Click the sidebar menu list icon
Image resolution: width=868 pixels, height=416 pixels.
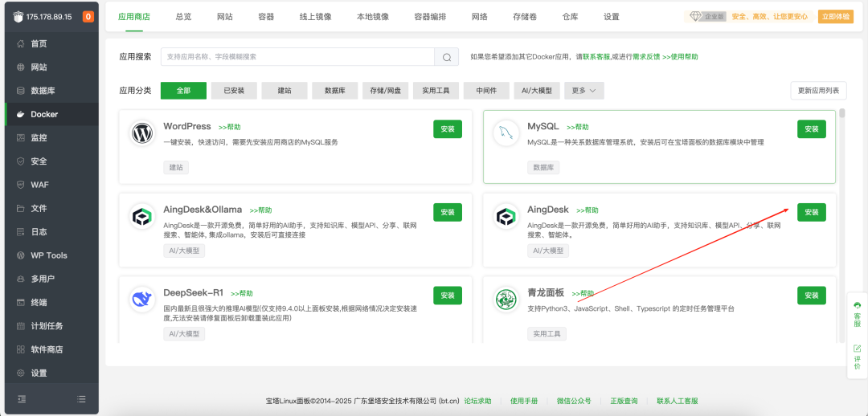coord(81,398)
